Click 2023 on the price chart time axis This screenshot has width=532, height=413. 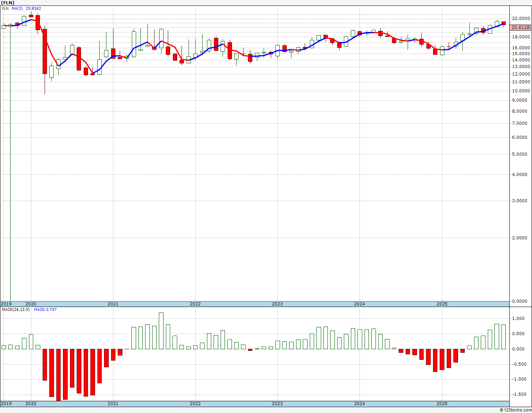coord(277,304)
